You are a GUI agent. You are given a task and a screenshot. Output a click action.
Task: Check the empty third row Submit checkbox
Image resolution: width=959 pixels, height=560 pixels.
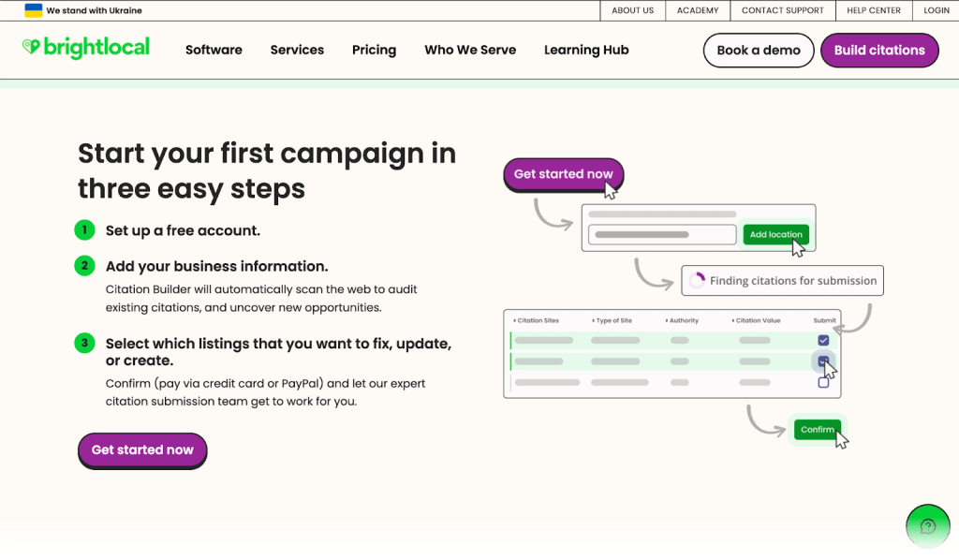click(823, 382)
